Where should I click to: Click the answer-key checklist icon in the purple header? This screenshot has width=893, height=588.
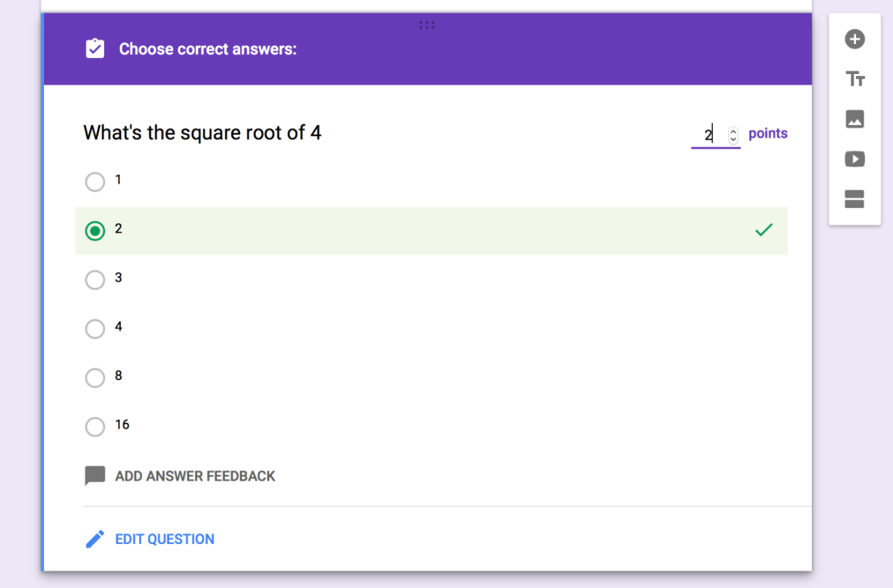point(95,49)
